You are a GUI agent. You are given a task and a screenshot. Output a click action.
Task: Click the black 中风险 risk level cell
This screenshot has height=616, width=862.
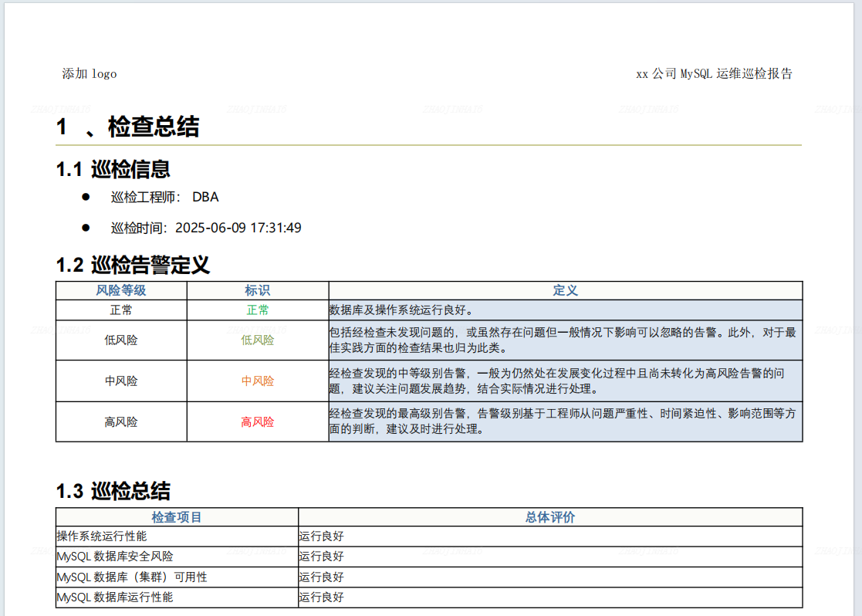121,381
